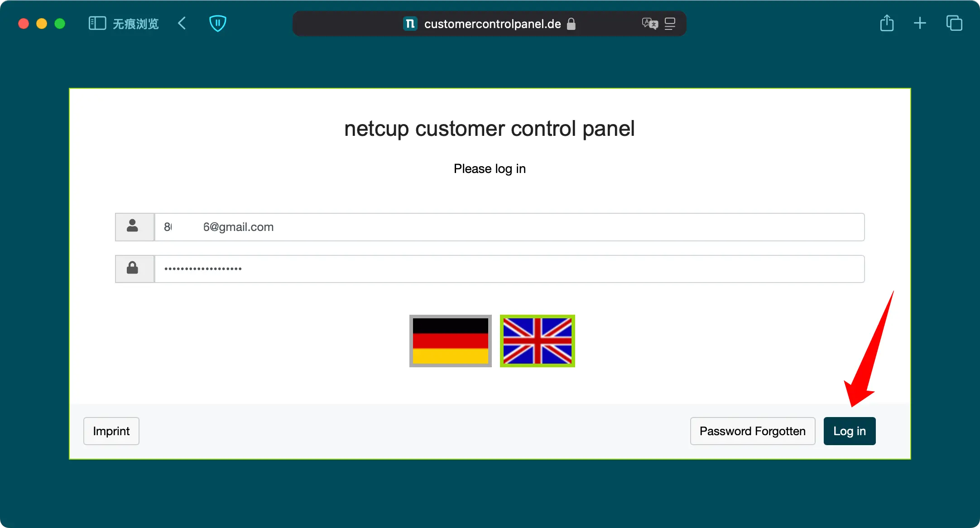Enable Reader view in address bar
The image size is (980, 528).
point(670,24)
